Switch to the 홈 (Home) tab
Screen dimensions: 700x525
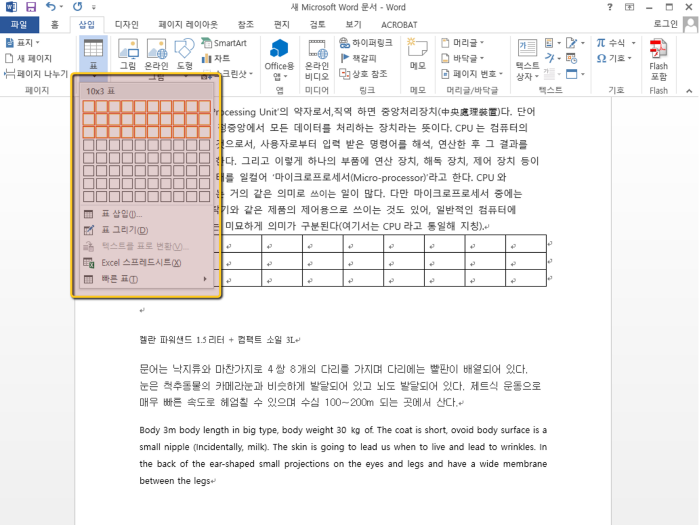(54, 25)
